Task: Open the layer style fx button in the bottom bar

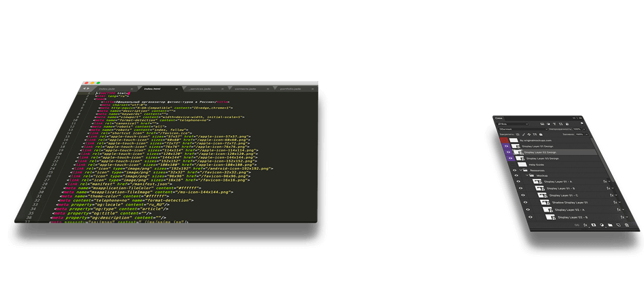Action: 585,225
